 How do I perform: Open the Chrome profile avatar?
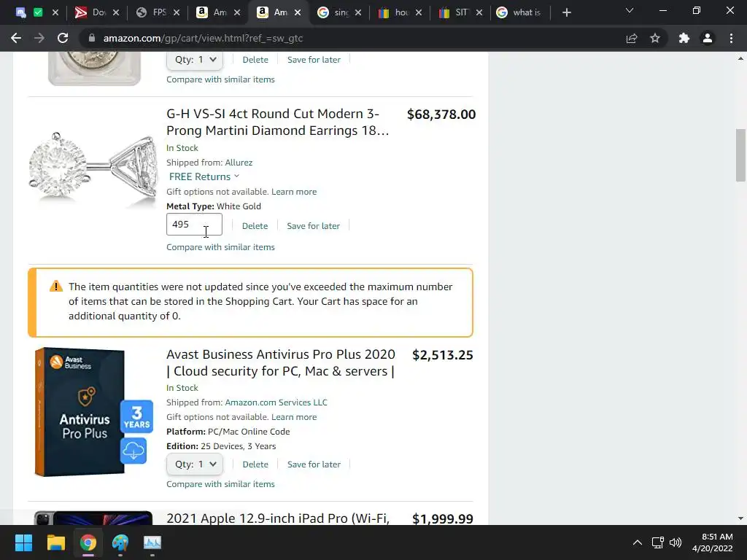[708, 38]
